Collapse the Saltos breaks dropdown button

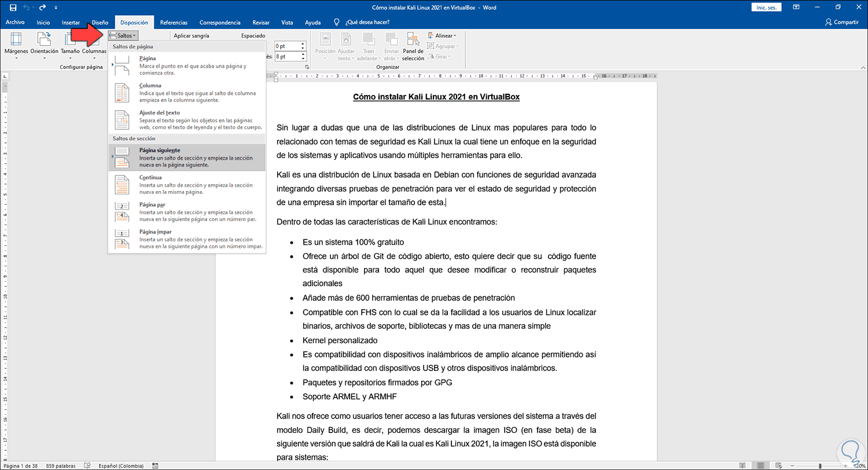[123, 36]
